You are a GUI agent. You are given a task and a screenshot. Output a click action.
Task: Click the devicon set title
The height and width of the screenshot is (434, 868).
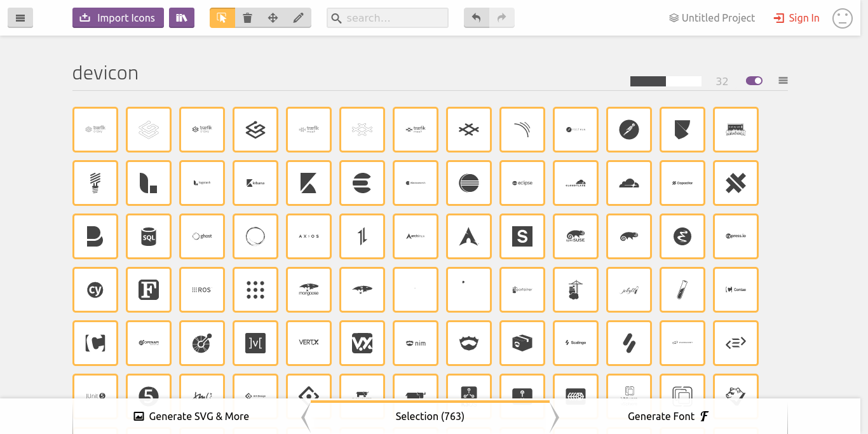105,73
